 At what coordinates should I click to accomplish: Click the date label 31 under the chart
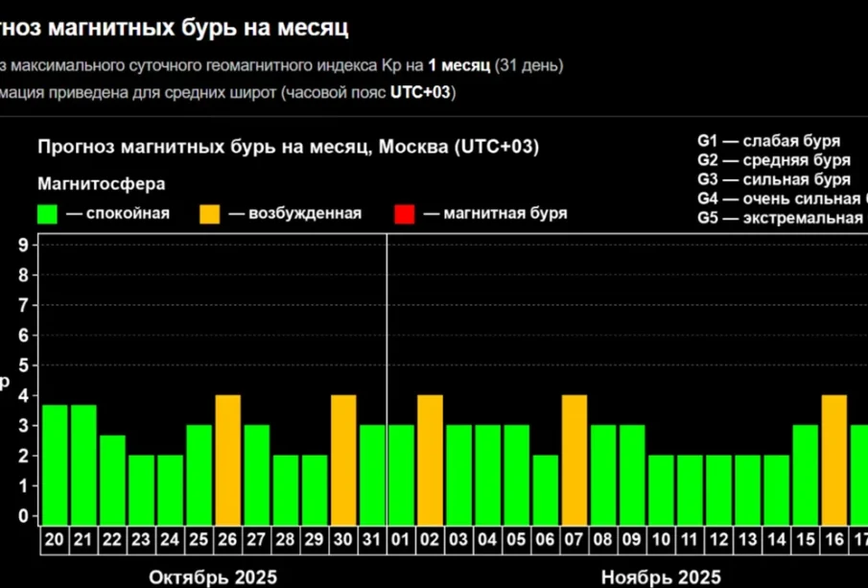[372, 541]
